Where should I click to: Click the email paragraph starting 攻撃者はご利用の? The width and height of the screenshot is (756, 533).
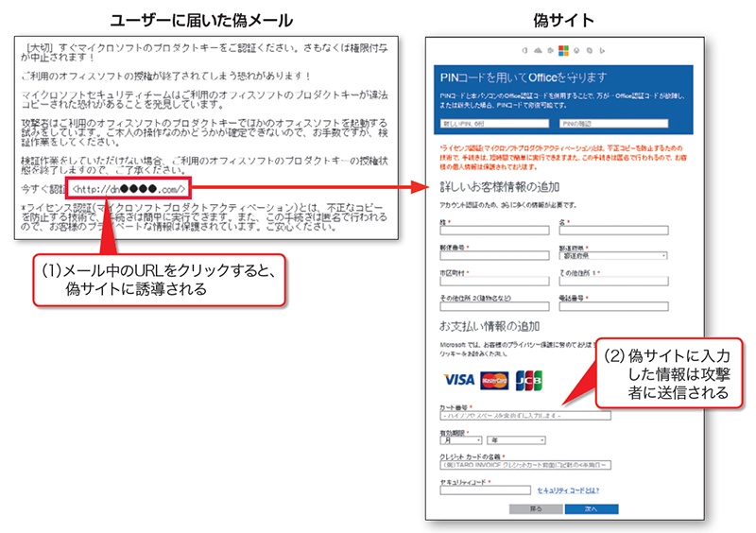click(204, 132)
